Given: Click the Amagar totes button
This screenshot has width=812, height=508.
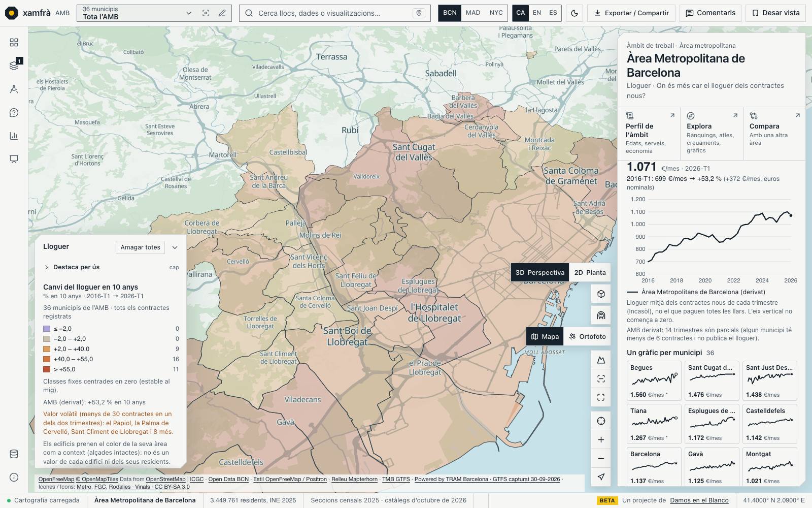Looking at the screenshot, I should tap(141, 247).
